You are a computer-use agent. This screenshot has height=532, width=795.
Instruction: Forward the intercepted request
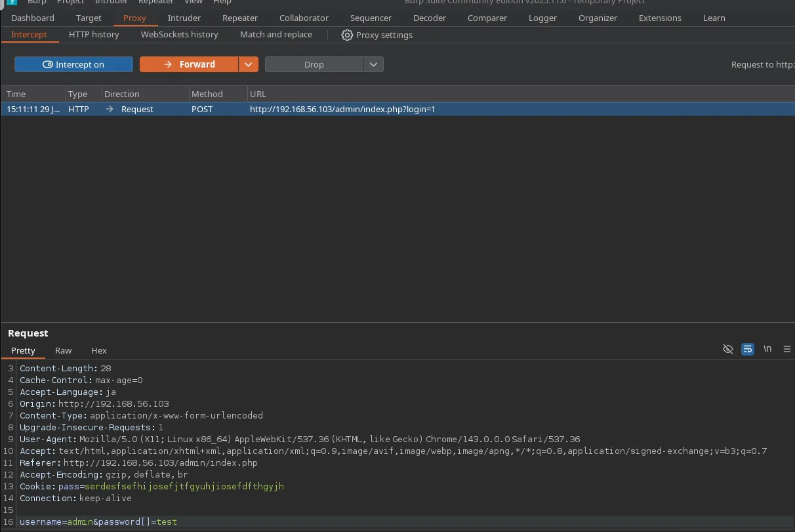189,64
